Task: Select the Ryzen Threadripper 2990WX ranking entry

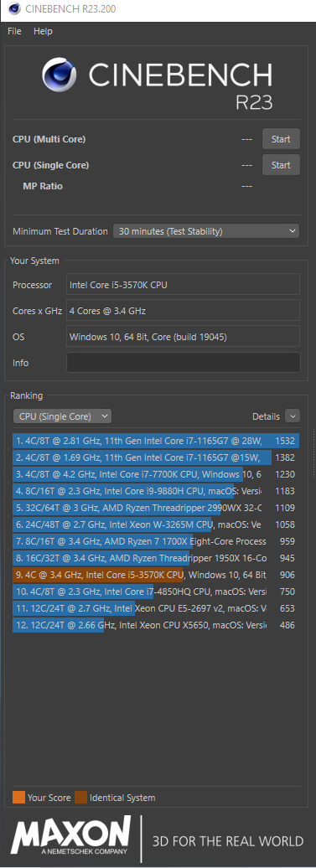Action: pyautogui.click(x=156, y=508)
